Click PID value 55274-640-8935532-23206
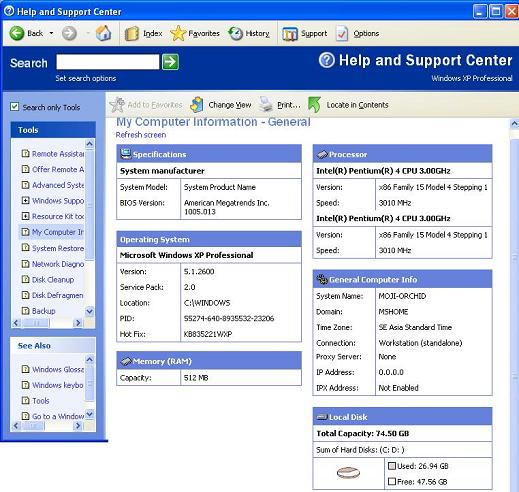 [x=229, y=318]
